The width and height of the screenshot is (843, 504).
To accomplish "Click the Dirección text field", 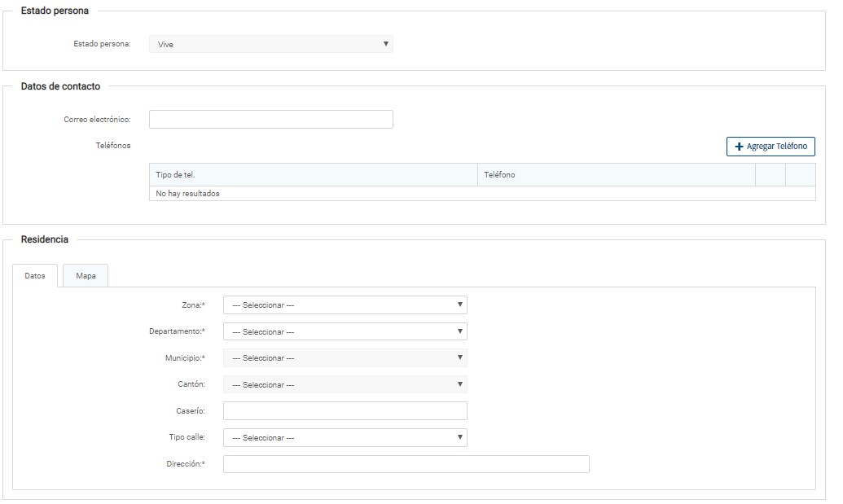I will point(406,464).
